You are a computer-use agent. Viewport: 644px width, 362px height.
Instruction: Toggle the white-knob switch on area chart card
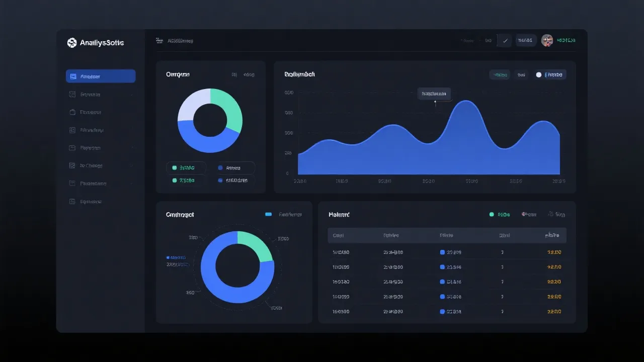click(x=539, y=75)
